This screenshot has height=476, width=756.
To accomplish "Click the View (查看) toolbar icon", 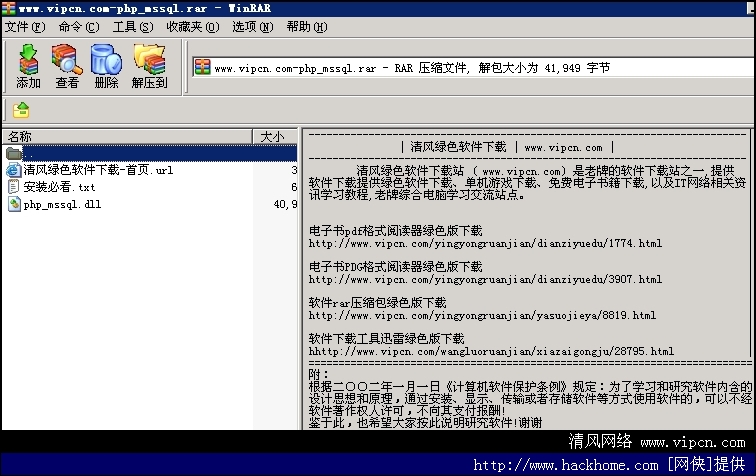I will (67, 66).
